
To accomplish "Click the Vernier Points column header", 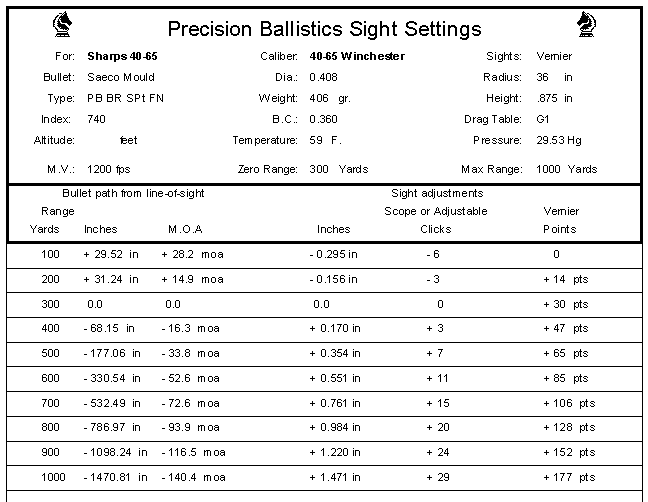I will 560,229.
